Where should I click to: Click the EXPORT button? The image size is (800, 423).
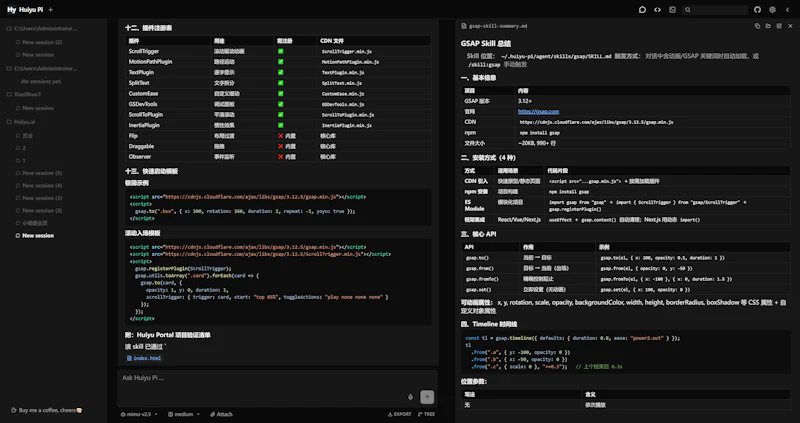tap(399, 414)
